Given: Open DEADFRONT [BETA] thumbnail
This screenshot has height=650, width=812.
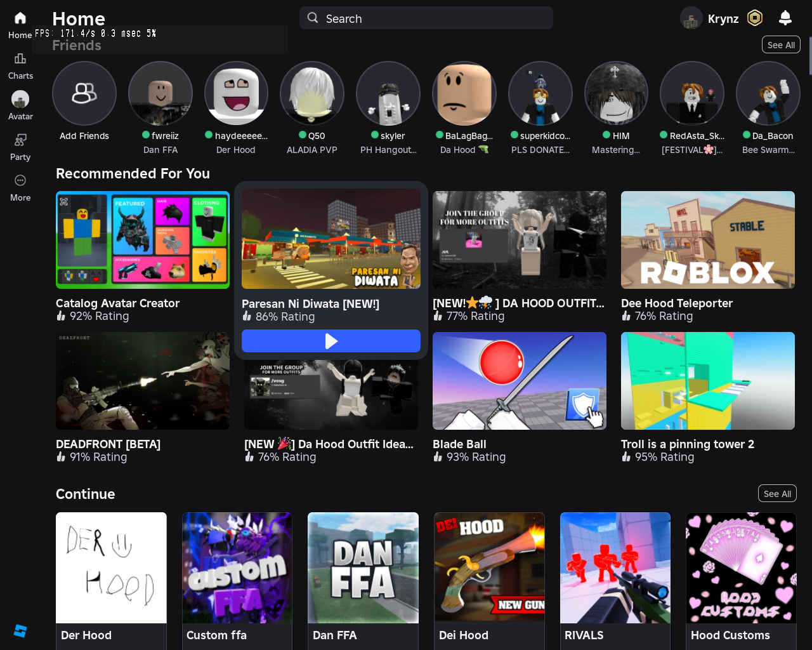Looking at the screenshot, I should point(143,381).
